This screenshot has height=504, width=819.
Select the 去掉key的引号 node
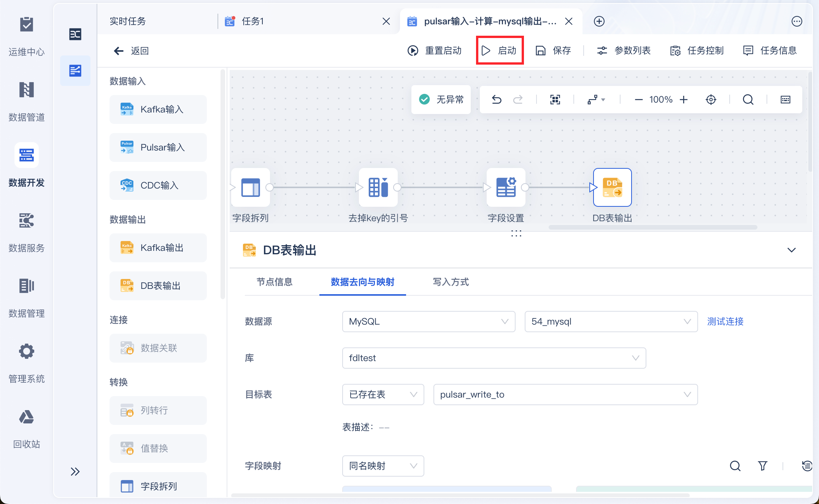378,187
